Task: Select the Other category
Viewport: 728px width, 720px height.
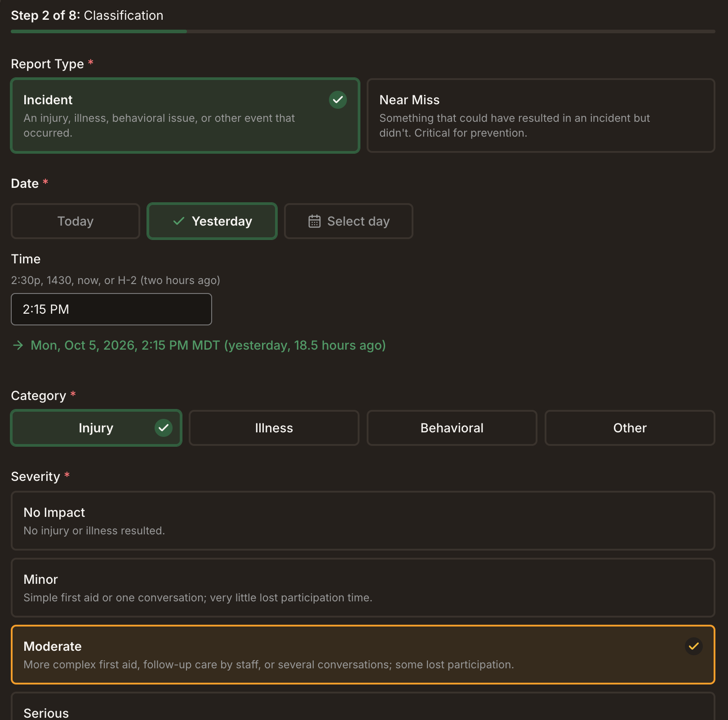Action: tap(630, 428)
